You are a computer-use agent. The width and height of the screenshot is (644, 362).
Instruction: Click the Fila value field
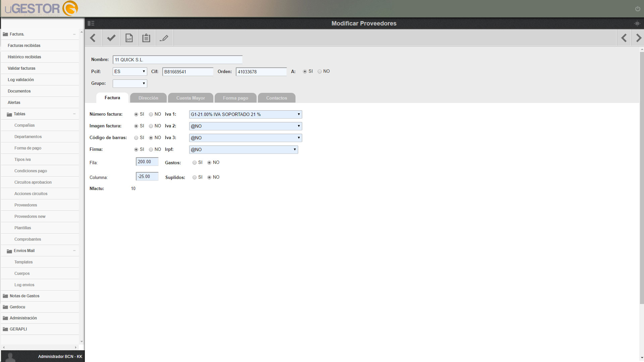click(x=147, y=162)
